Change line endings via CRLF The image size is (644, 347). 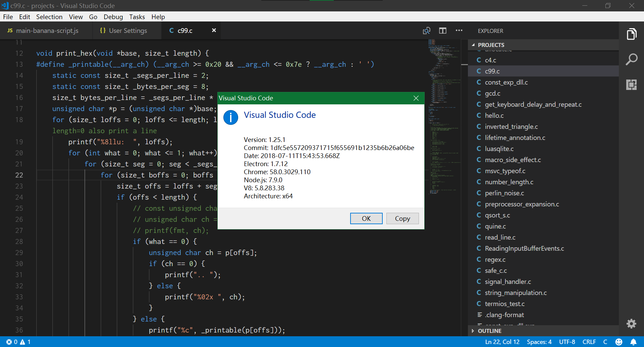[589, 342]
